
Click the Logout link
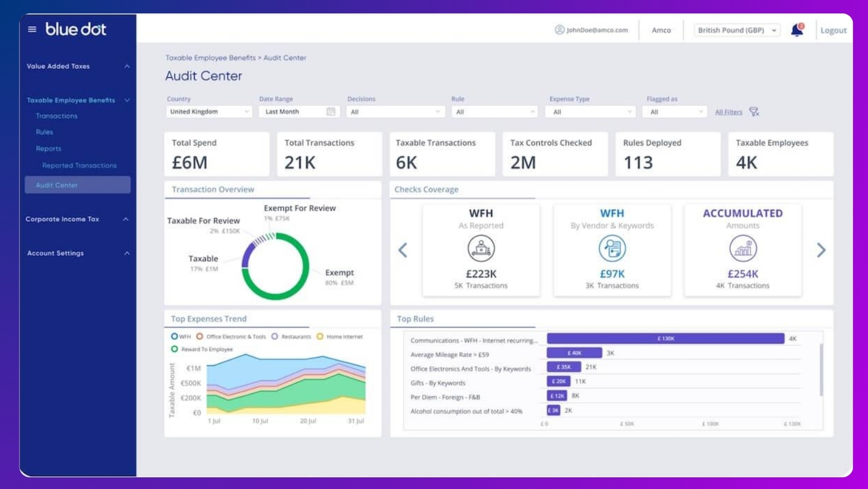[x=833, y=30]
